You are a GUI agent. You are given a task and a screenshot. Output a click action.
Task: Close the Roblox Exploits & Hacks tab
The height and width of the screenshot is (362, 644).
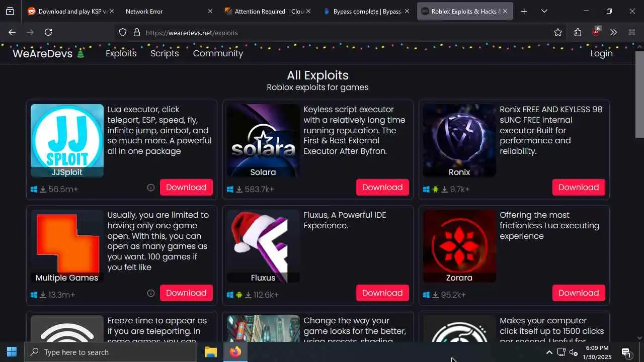pos(505,11)
